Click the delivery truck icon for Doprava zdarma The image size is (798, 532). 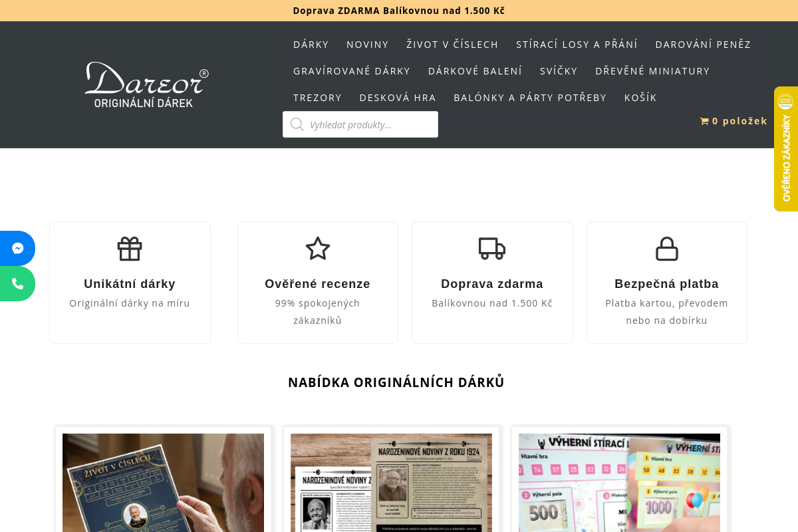(x=492, y=248)
